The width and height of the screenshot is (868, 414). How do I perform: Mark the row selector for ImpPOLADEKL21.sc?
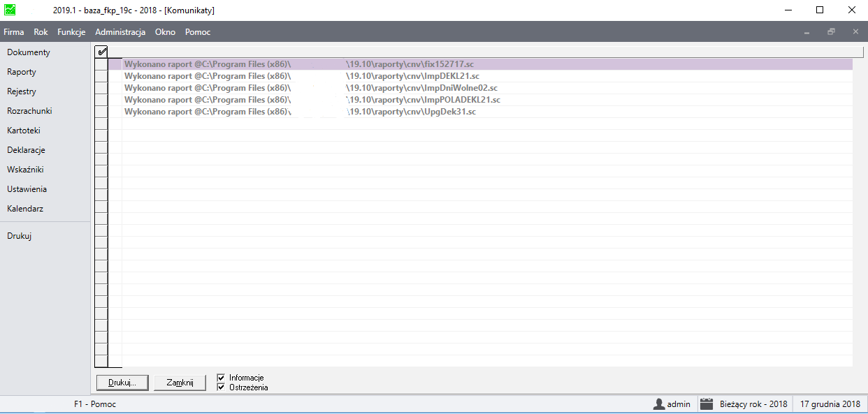point(101,100)
